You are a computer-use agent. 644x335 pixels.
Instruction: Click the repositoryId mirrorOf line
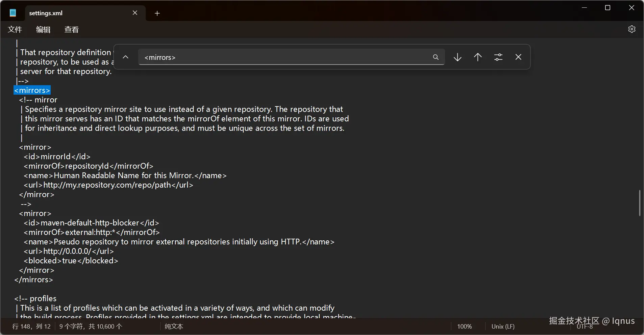(x=89, y=166)
